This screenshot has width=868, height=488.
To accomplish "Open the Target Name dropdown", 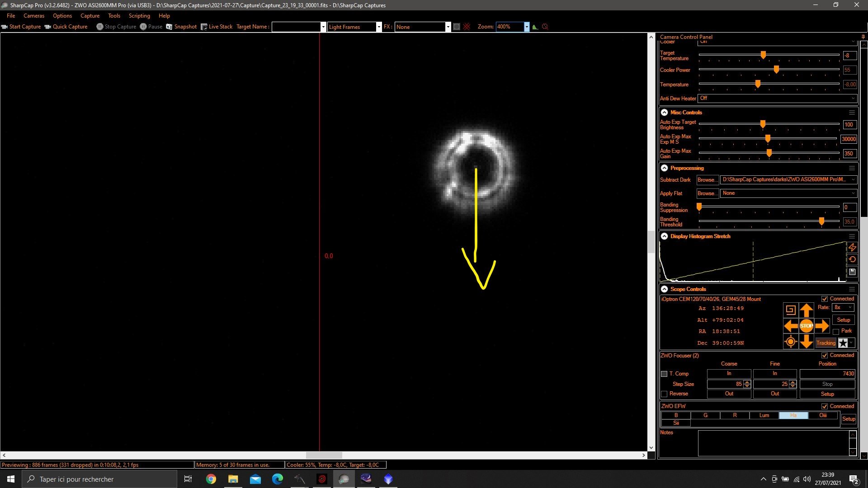I will [323, 27].
